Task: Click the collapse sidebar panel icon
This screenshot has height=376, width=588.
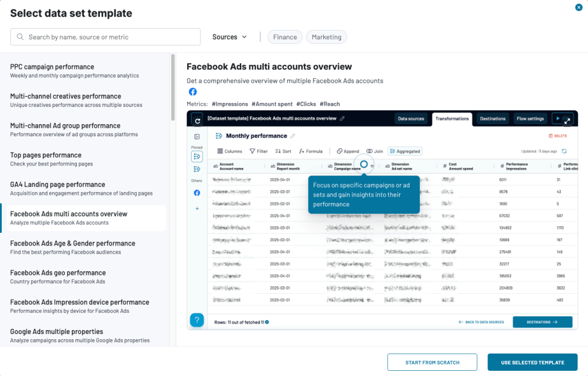Action: 197,136
